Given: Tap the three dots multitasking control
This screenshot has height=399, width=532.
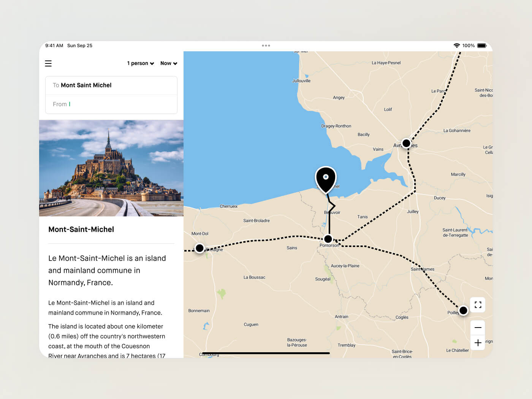Looking at the screenshot, I should (266, 46).
